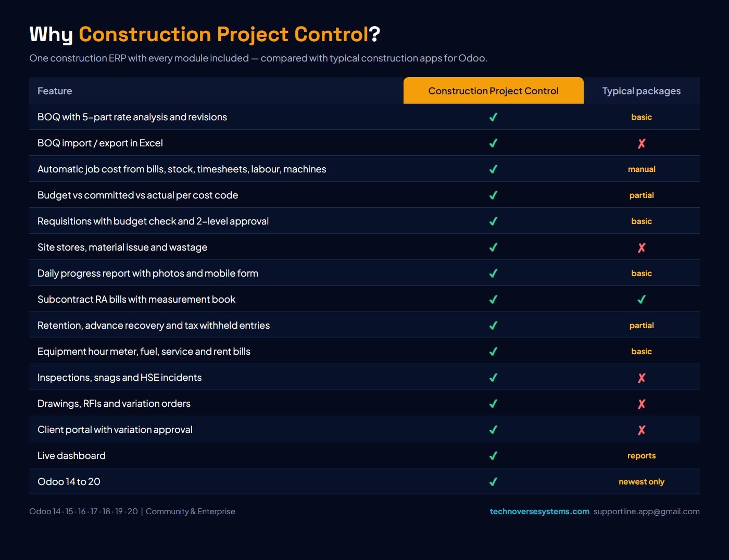The image size is (729, 560).
Task: Click "partial" in the Budget vs committed row
Action: click(642, 195)
